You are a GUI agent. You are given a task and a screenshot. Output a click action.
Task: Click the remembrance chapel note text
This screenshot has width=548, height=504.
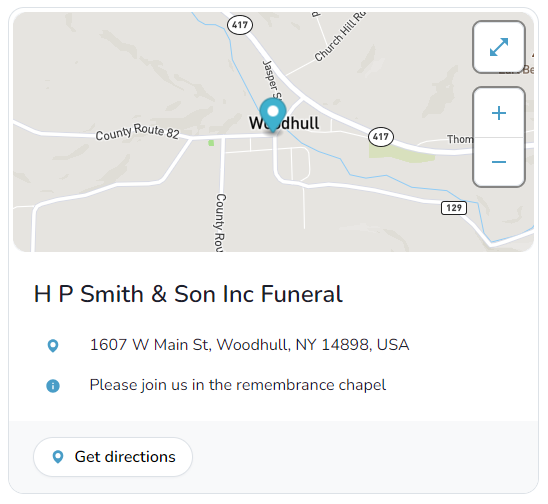(238, 385)
